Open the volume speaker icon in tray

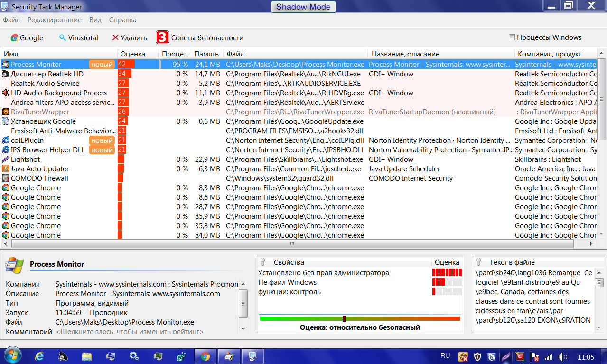point(563,356)
